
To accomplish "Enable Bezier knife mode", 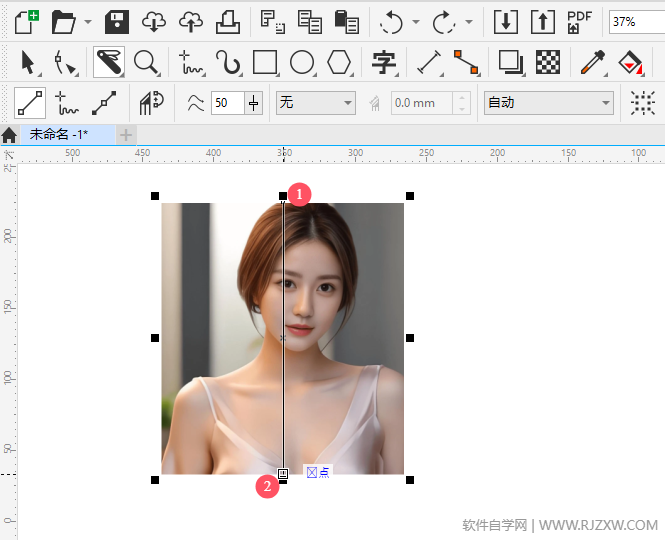I will pos(104,103).
